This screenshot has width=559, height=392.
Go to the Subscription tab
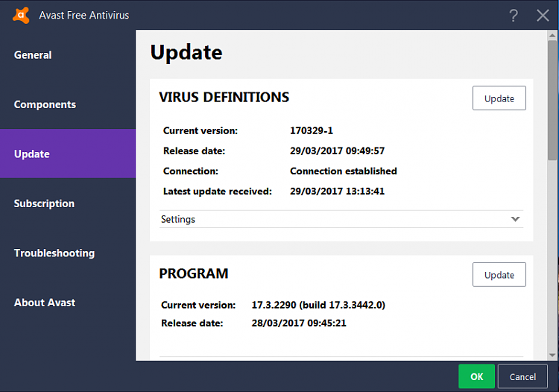68,203
